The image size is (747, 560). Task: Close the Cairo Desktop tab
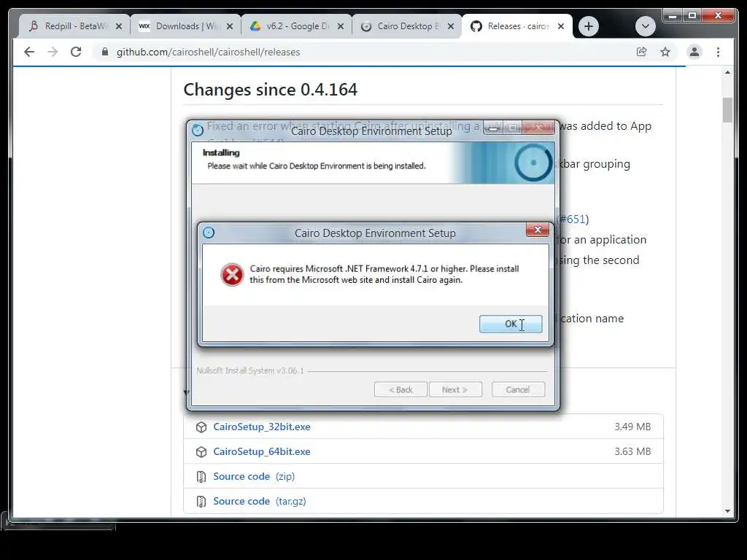[x=451, y=26]
